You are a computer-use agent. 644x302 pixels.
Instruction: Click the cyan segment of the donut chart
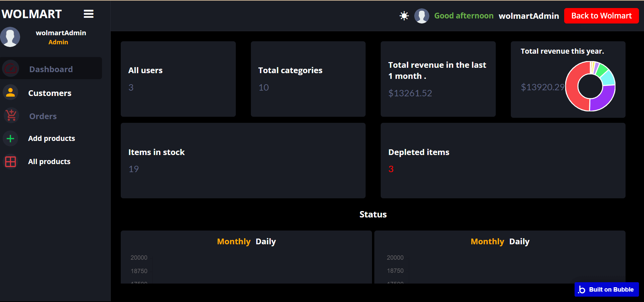tap(608, 79)
